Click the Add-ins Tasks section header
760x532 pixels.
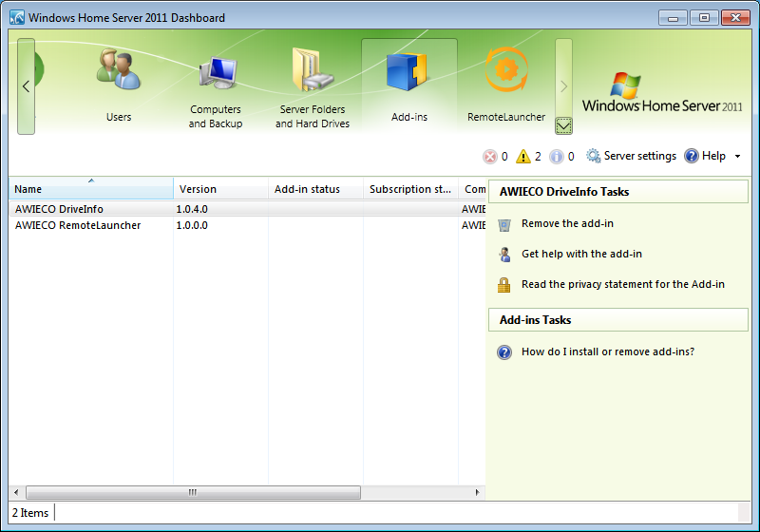618,320
